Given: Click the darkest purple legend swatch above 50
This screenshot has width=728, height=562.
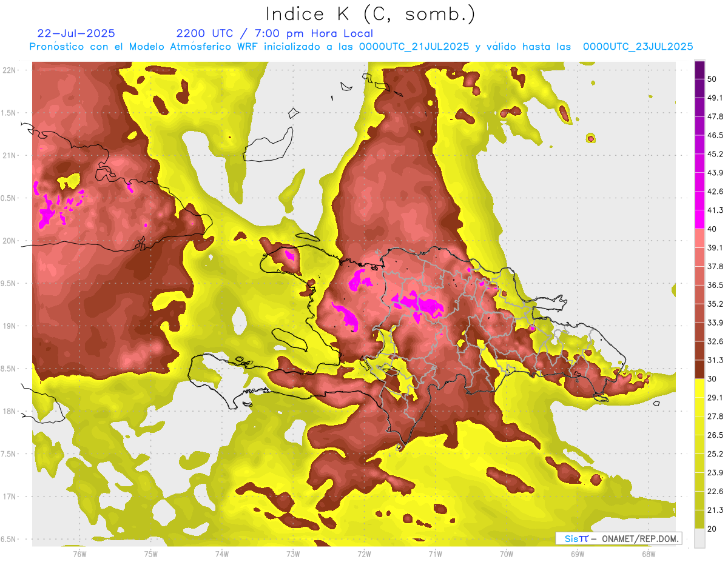Looking at the screenshot, I should point(700,70).
